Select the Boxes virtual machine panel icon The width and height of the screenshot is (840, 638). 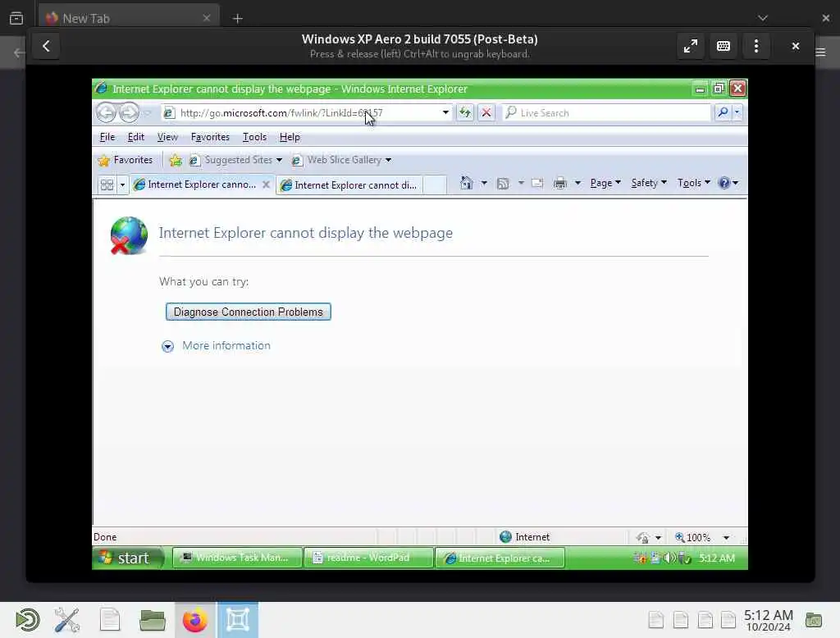coord(238,620)
